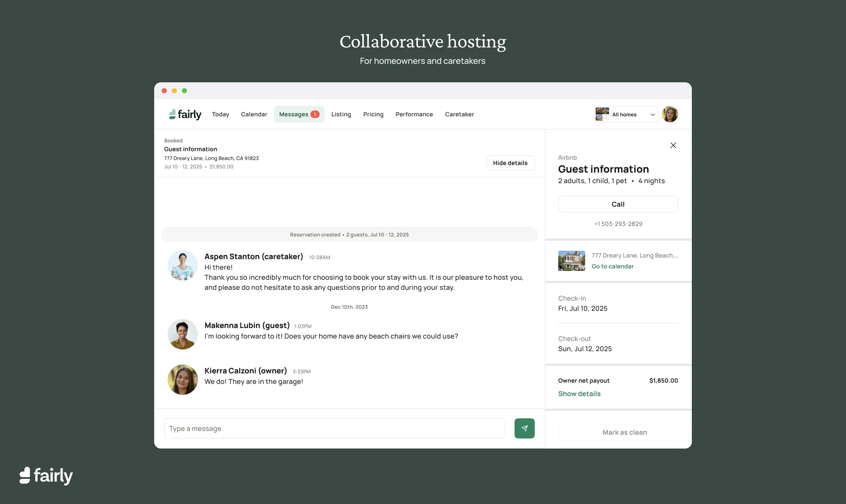View the Performance tab

[414, 114]
